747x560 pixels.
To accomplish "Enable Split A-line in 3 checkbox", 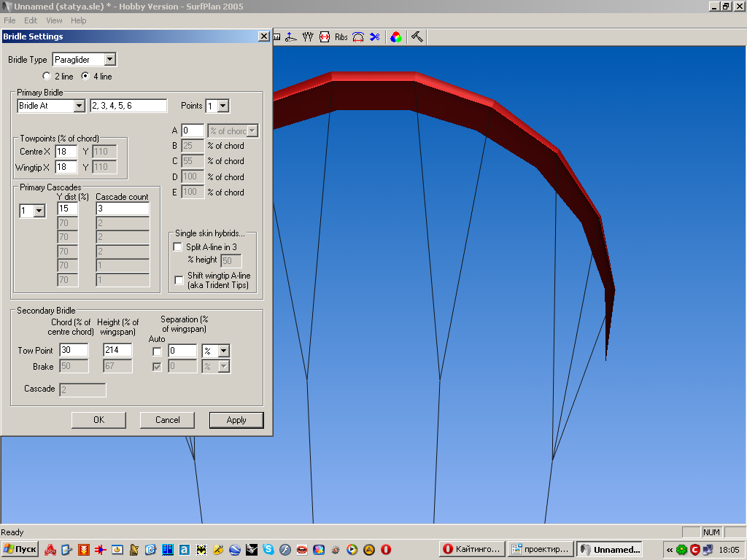I will (x=178, y=246).
